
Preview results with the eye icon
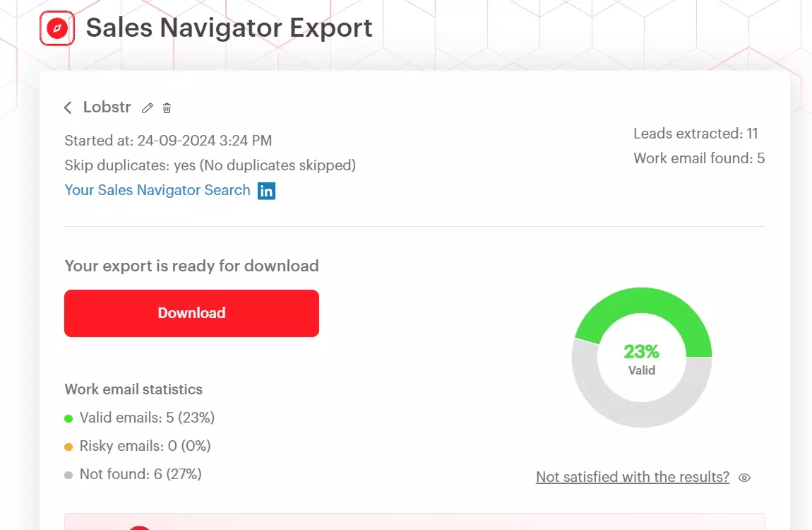coord(744,477)
